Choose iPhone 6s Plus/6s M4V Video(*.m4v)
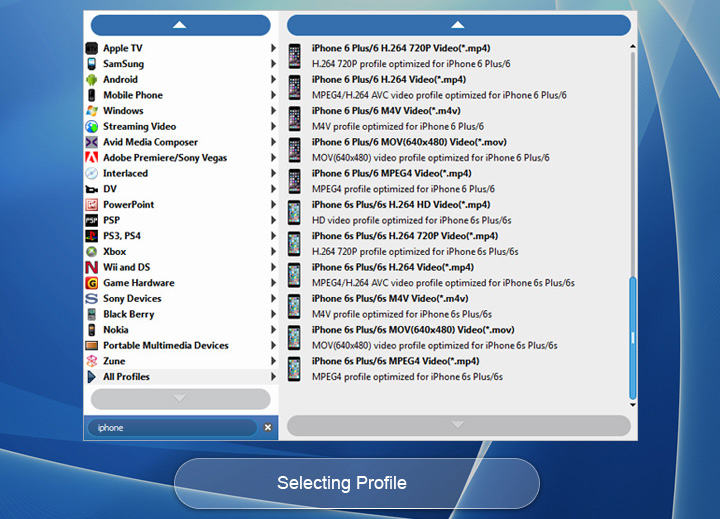The width and height of the screenshot is (720, 519). click(x=458, y=306)
